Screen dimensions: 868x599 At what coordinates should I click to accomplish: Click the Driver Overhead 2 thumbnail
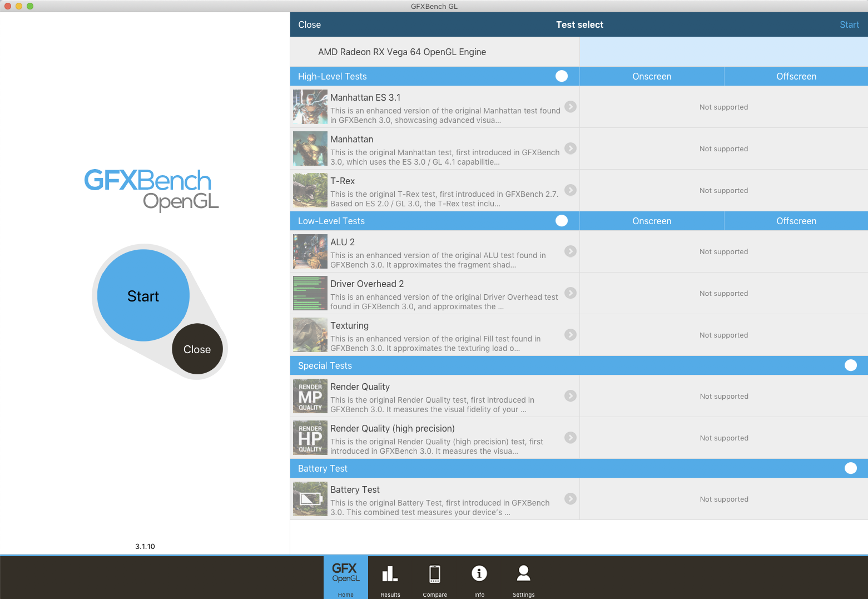point(310,293)
